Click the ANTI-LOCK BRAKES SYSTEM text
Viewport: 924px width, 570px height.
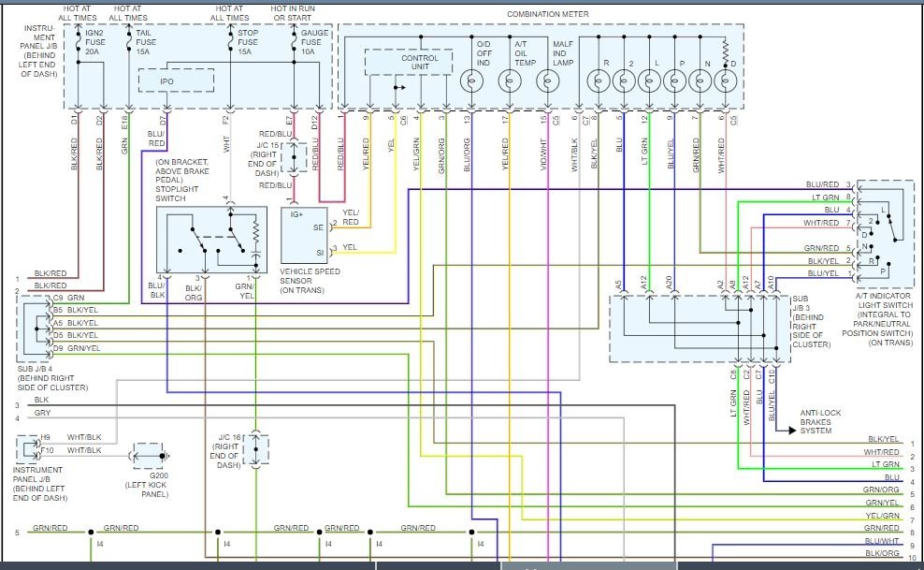click(x=820, y=421)
